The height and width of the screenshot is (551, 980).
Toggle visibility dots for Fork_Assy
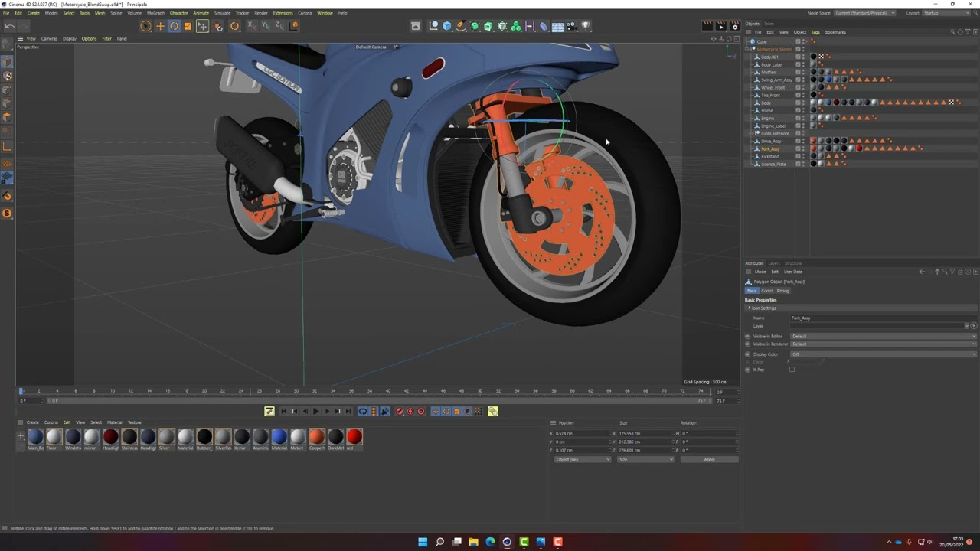[803, 148]
